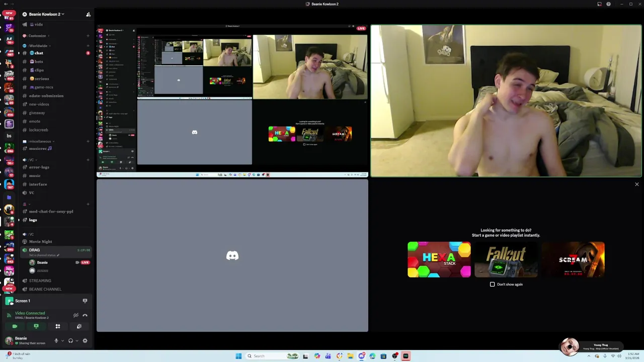Select the lockscreeb channel
644x362 pixels.
point(55,130)
